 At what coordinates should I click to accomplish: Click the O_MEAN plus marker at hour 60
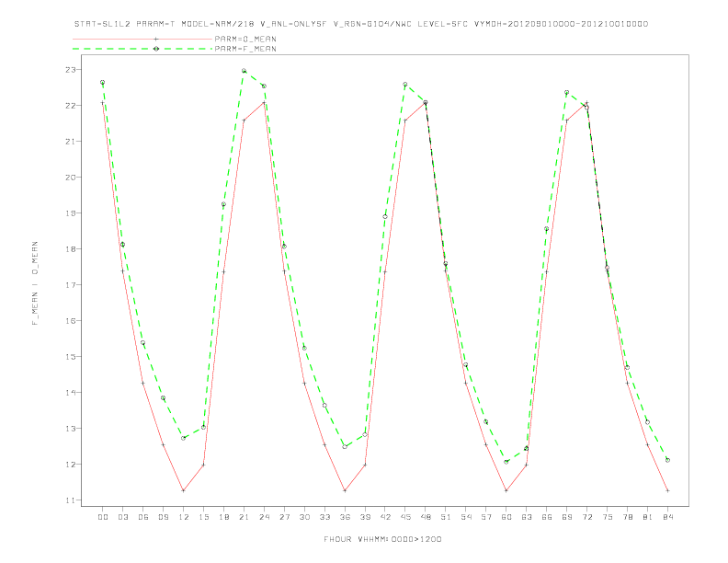pos(506,490)
